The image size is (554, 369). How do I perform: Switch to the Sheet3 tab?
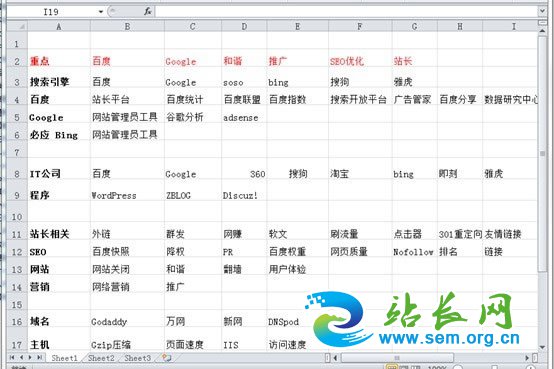point(137,358)
